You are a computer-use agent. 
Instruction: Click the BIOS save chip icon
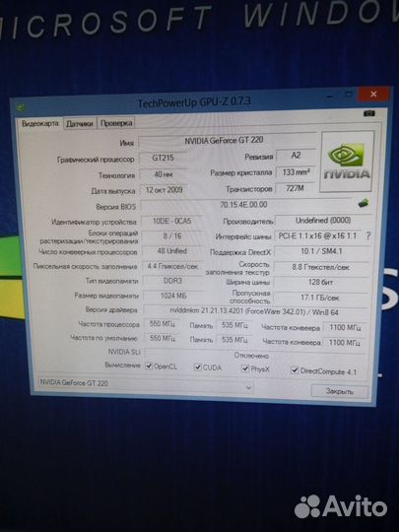pos(364,203)
